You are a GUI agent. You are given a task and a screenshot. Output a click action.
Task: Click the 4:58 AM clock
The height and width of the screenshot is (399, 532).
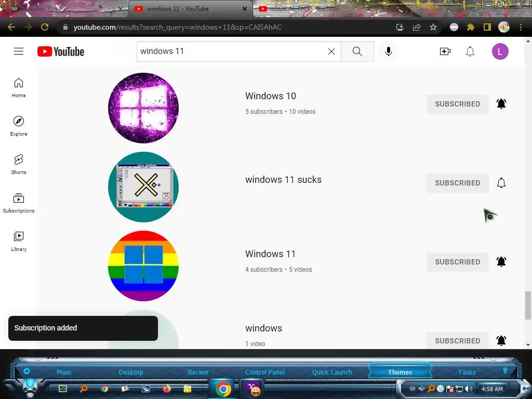coord(492,389)
